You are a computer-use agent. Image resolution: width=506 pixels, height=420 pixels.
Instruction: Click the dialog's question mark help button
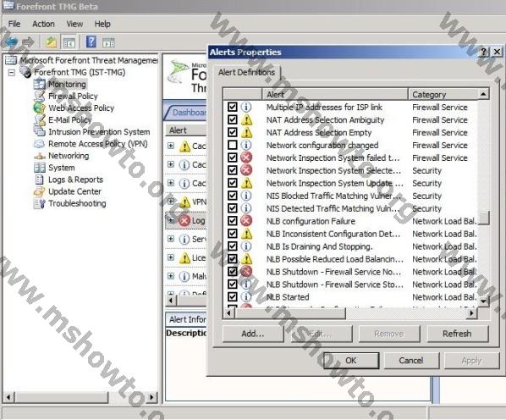point(484,52)
